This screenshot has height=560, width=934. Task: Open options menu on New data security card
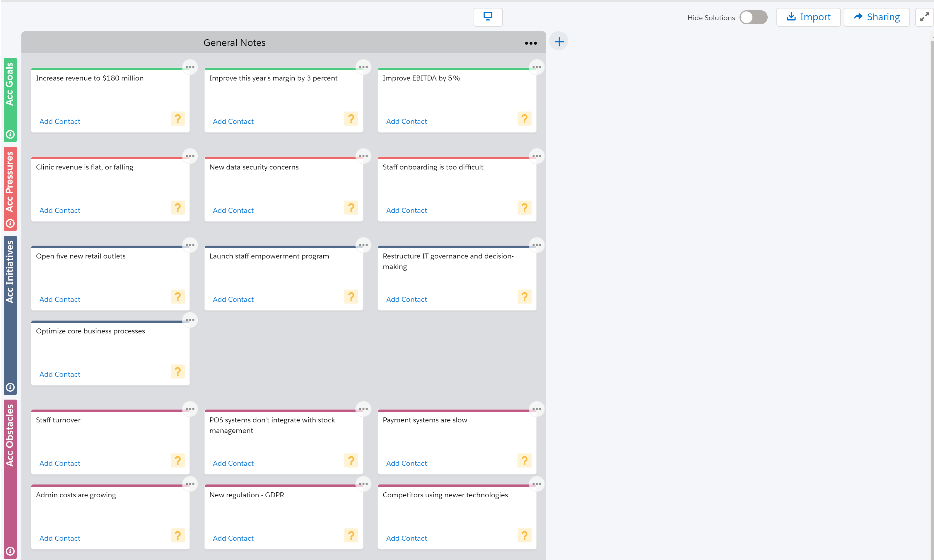point(363,156)
